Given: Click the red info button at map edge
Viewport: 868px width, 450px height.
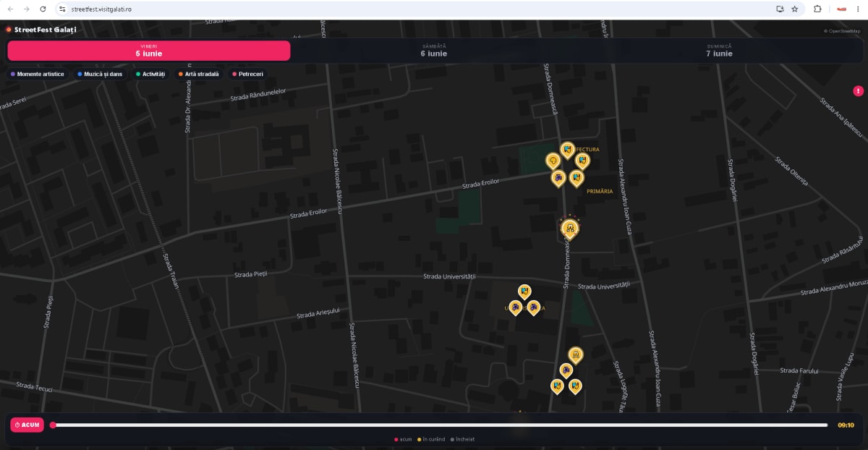Looking at the screenshot, I should pos(858,91).
